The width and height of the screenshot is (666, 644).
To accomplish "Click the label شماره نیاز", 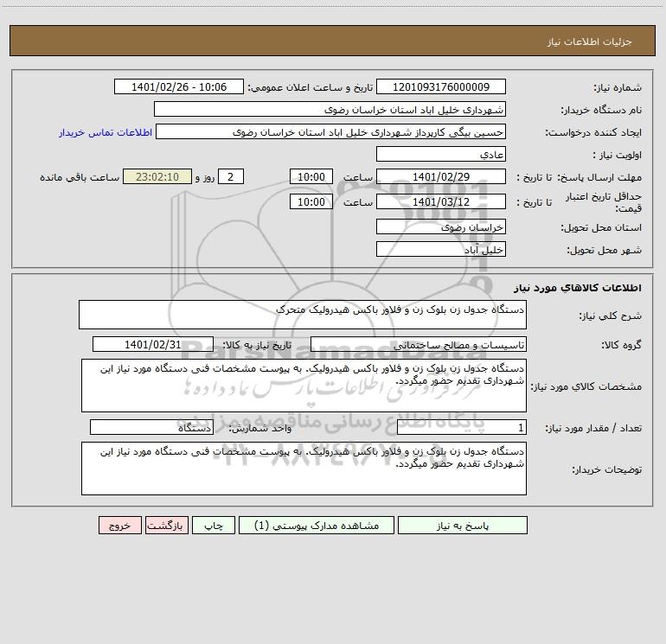I will 618,87.
